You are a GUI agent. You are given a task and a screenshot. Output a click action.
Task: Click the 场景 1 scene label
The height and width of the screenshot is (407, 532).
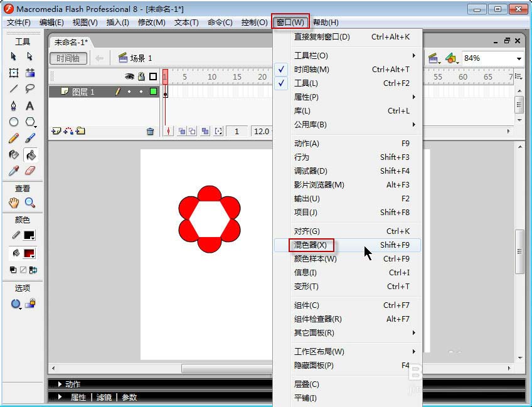[141, 58]
